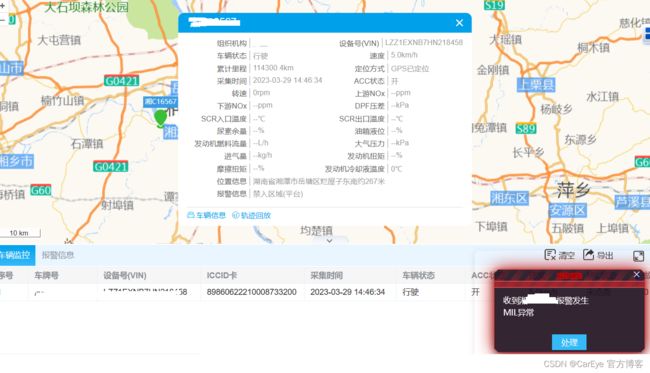Click S19 road badge at map top

[x=494, y=5]
